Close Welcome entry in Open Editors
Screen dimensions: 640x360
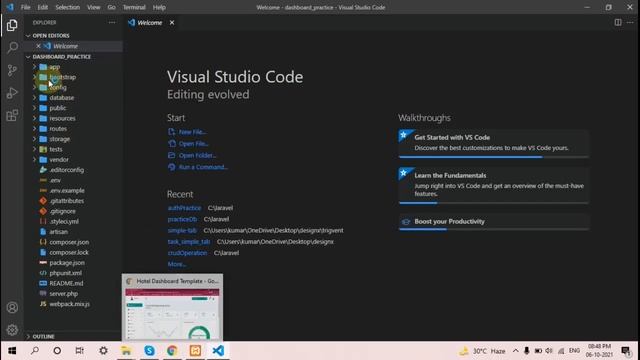pos(38,46)
